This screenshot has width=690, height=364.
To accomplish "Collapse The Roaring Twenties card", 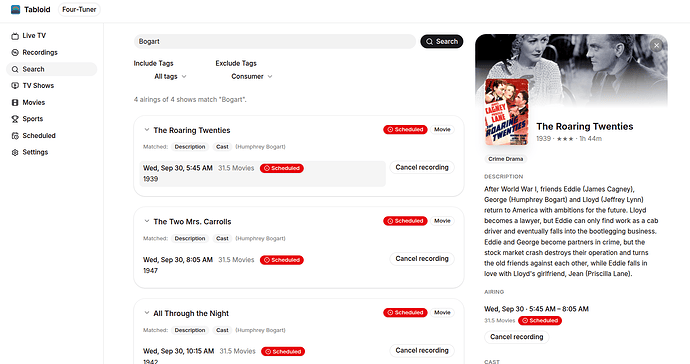I will (x=147, y=130).
